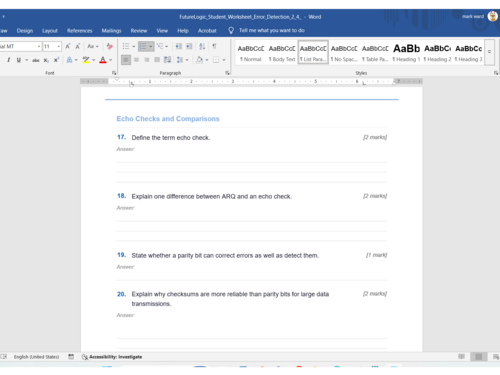This screenshot has height=375, width=500.
Task: Apply the Heading 1 style
Action: click(x=406, y=53)
